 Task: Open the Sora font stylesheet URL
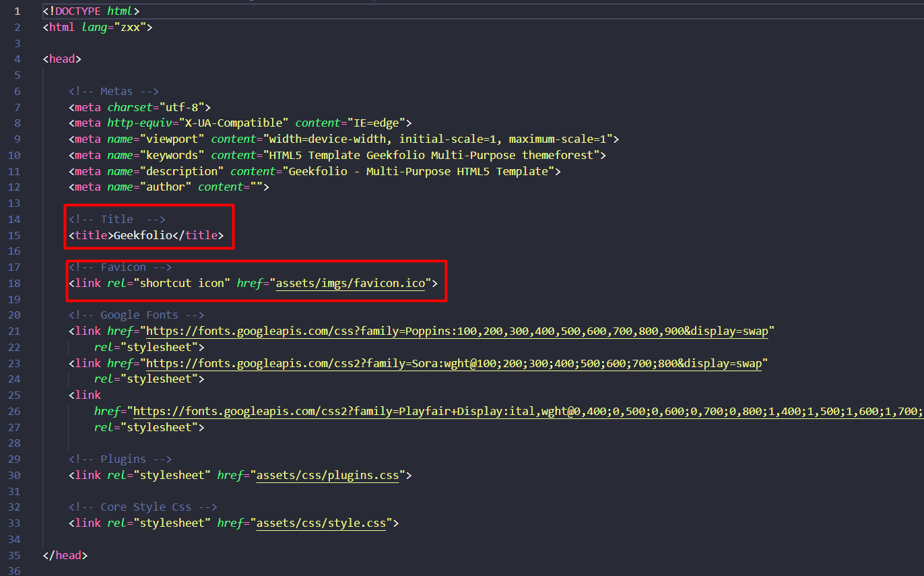coord(453,364)
